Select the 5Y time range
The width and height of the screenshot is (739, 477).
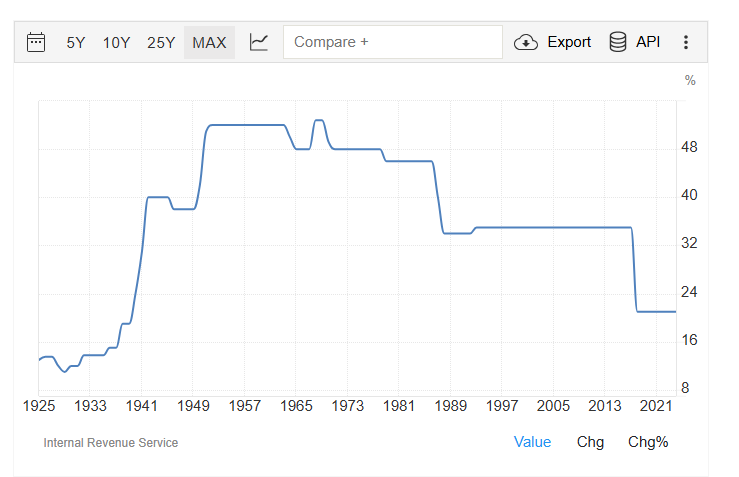pyautogui.click(x=76, y=42)
